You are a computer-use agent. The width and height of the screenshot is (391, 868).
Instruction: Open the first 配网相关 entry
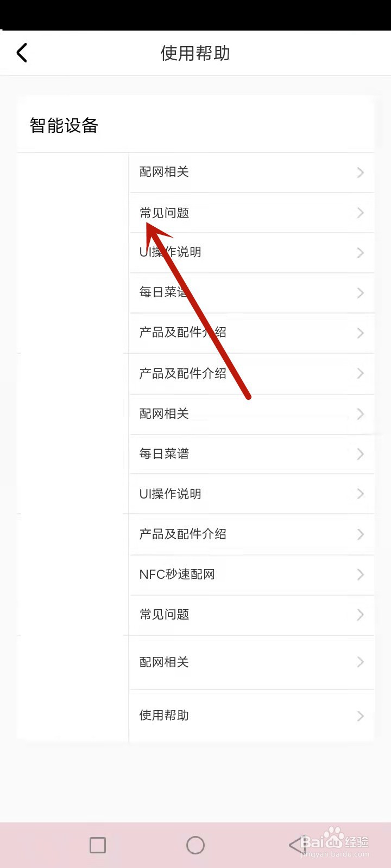click(x=252, y=173)
